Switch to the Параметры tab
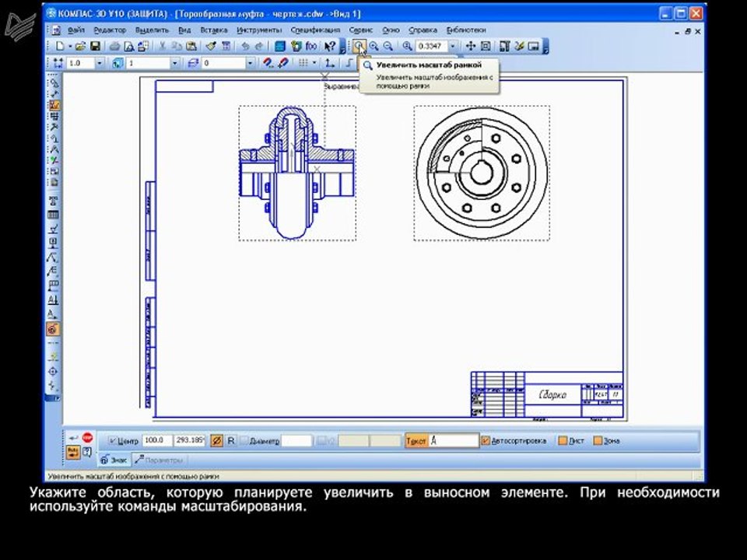 (159, 460)
